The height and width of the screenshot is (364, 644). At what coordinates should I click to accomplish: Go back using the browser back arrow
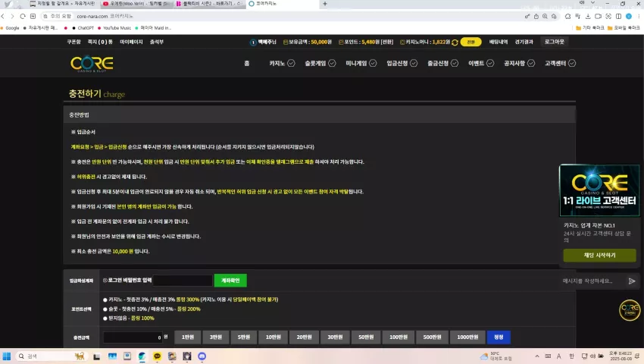[x=3, y=16]
